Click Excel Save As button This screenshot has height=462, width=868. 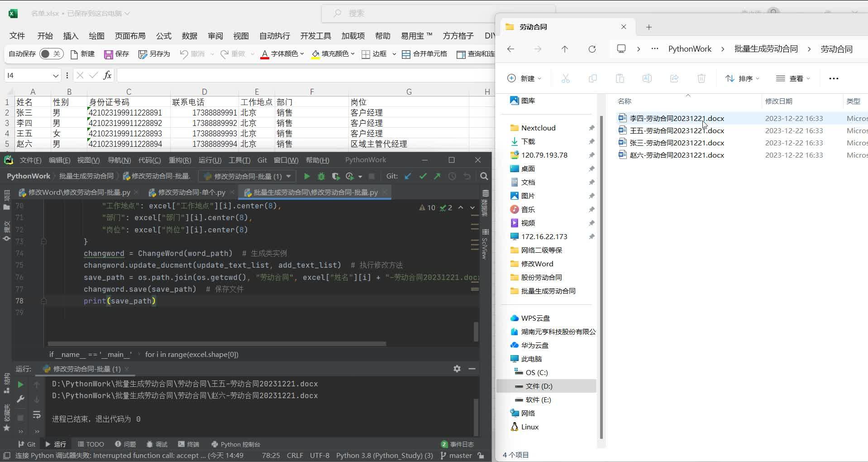154,54
